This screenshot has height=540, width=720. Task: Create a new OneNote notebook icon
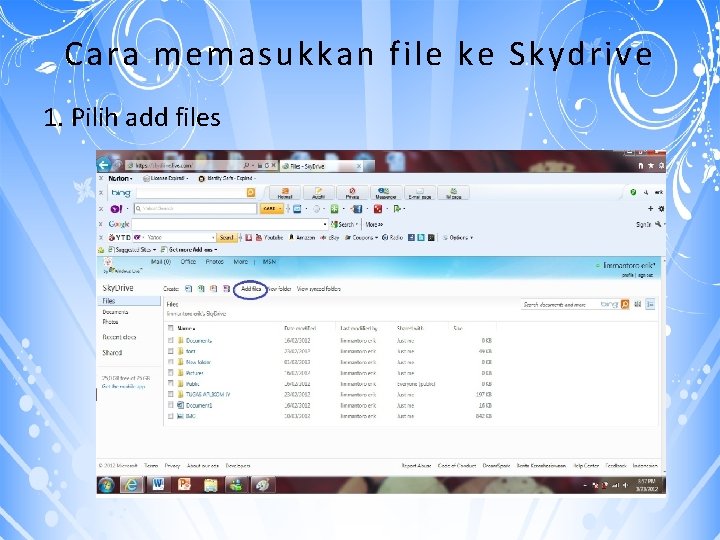pyautogui.click(x=226, y=289)
